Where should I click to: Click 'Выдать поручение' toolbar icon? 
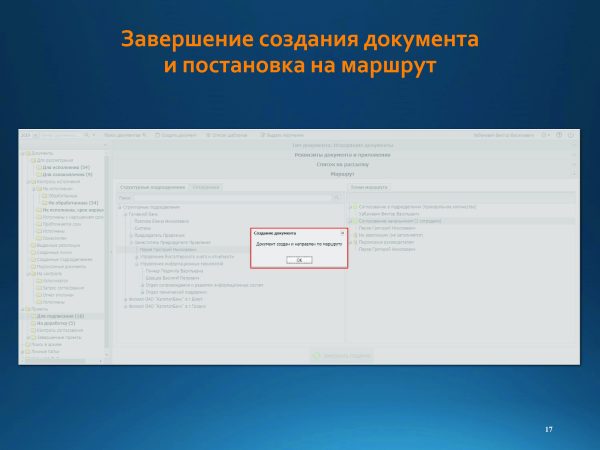click(280, 135)
